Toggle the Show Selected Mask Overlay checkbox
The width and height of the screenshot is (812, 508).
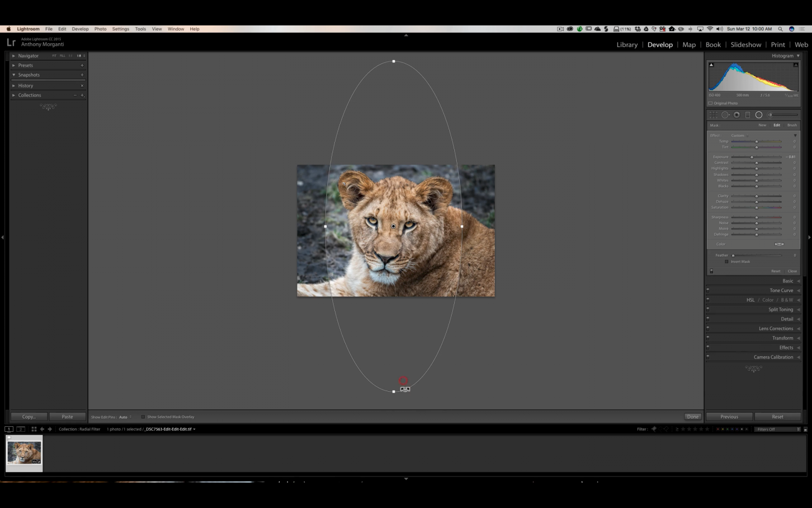point(143,417)
